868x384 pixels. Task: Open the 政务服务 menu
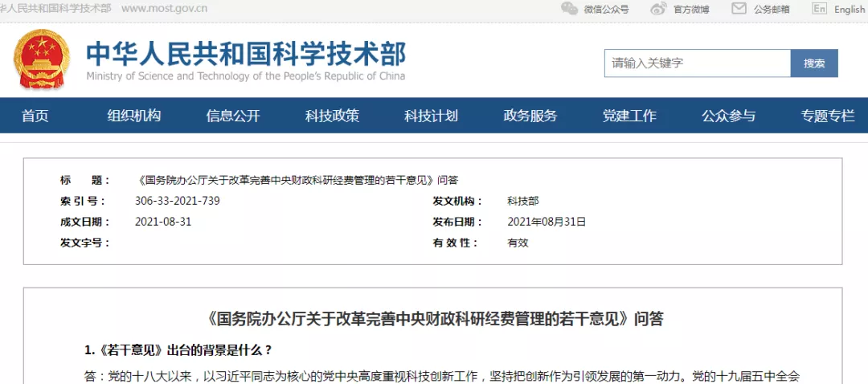point(530,116)
